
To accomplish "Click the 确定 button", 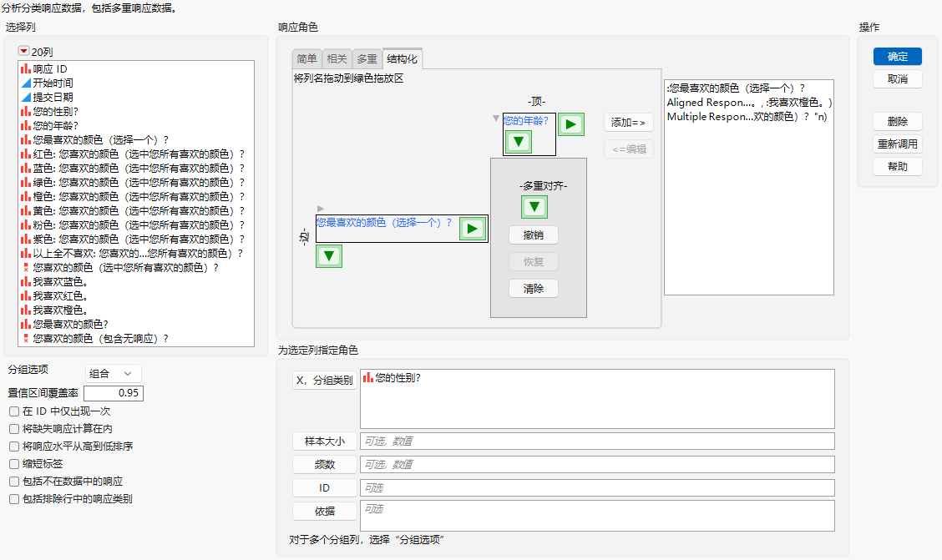I will [898, 57].
